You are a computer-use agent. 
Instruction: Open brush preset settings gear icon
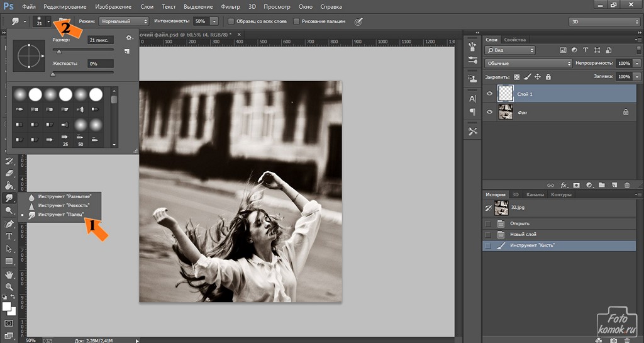128,38
